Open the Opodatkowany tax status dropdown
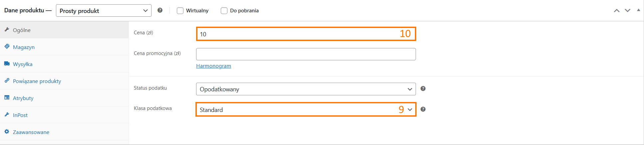 pos(306,89)
